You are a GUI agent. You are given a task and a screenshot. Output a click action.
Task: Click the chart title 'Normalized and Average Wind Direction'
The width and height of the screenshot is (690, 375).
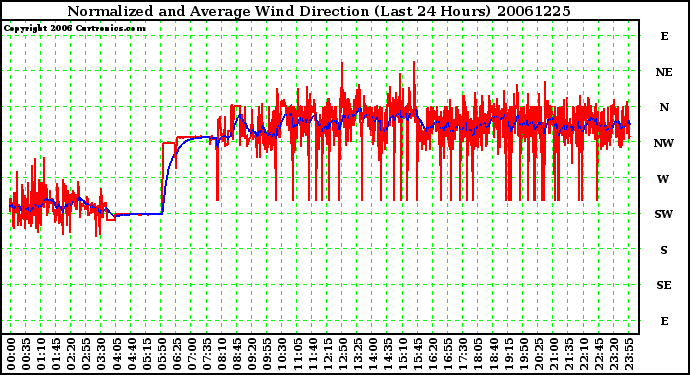point(219,11)
